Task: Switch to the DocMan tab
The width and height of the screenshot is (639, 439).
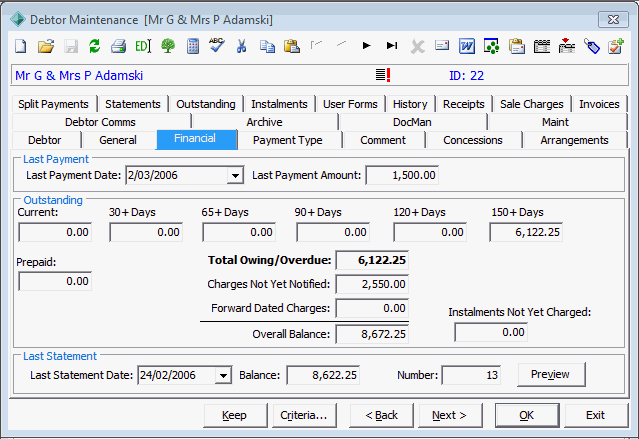Action: coord(412,122)
